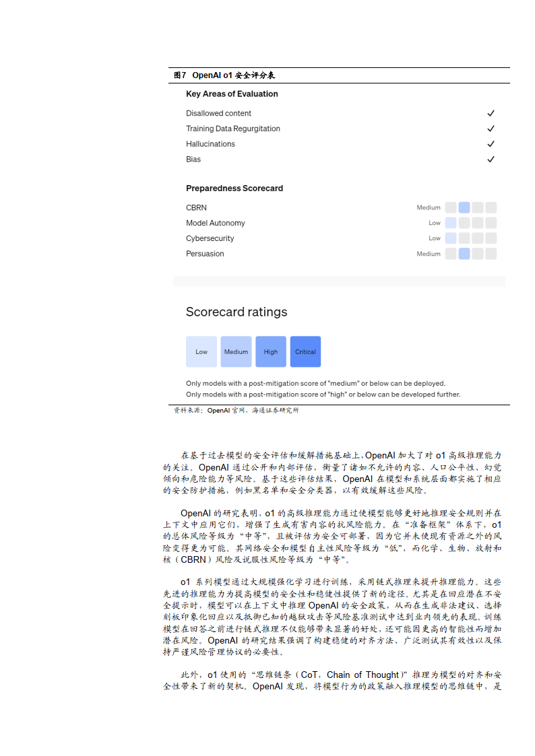Image resolution: width=535 pixels, height=756 pixels.
Task: Click the highlighted Low square for Cybersecurity
Action: [451, 238]
